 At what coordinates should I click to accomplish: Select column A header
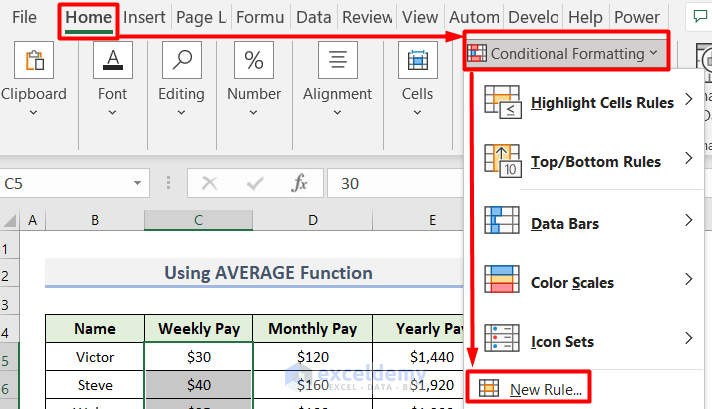point(32,221)
